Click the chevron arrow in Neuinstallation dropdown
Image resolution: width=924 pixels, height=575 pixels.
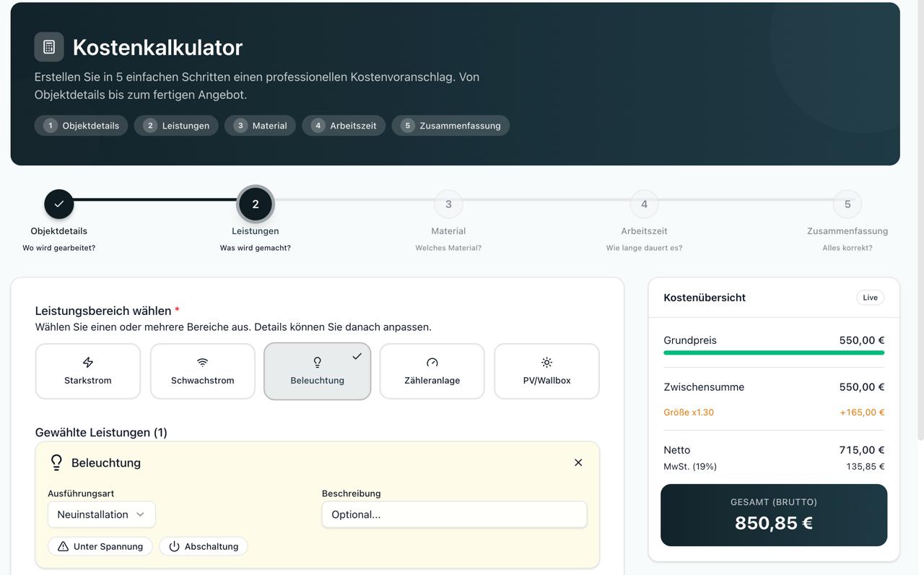point(141,514)
